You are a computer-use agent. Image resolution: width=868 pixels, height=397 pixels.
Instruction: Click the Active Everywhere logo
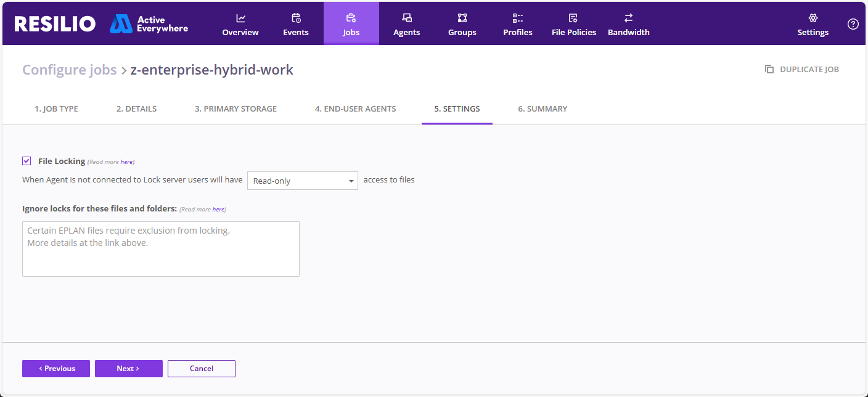click(149, 24)
